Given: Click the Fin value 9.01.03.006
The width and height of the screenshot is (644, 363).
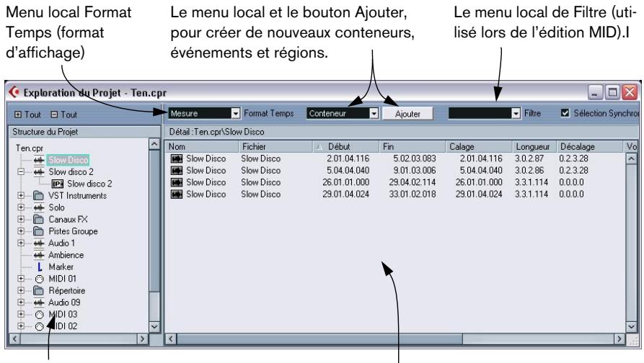Looking at the screenshot, I should click(415, 171).
